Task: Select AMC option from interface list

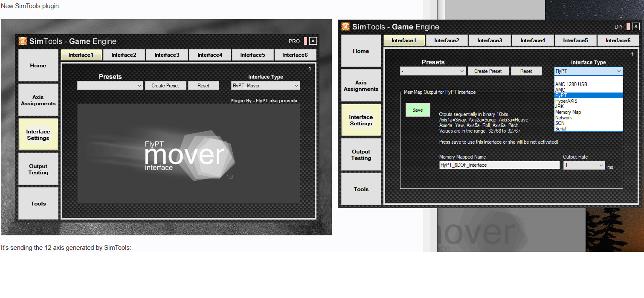Action: 589,90
